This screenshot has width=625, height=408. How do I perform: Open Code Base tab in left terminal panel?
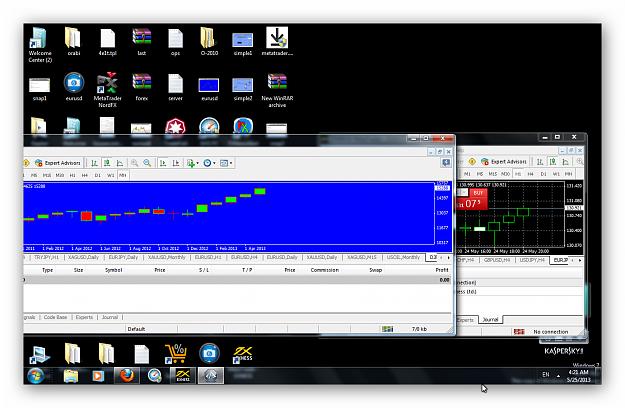click(55, 317)
